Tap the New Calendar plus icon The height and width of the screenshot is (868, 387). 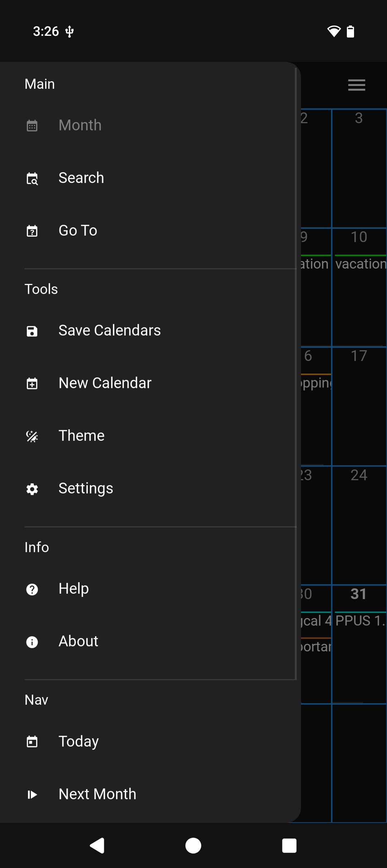(x=32, y=384)
